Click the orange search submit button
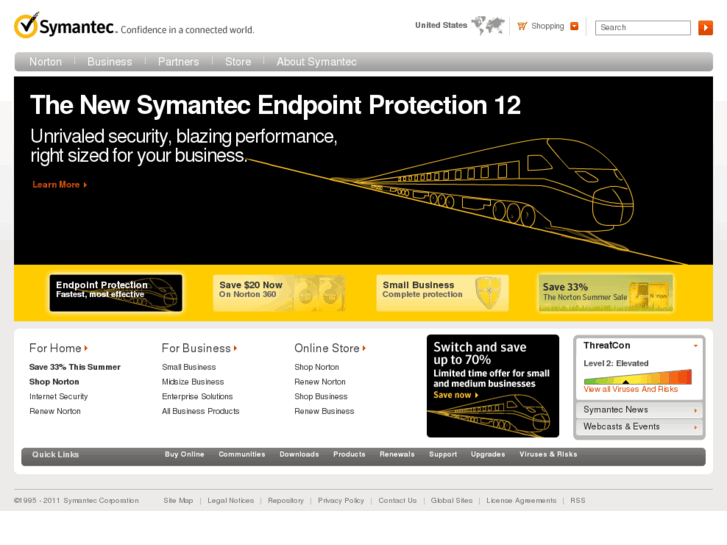The width and height of the screenshot is (727, 545). coord(705,27)
